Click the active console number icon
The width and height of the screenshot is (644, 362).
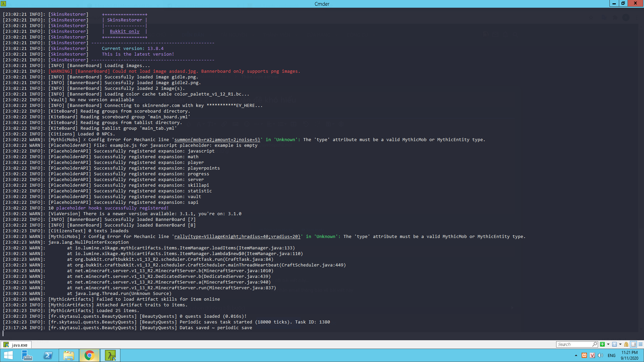tap(614, 344)
